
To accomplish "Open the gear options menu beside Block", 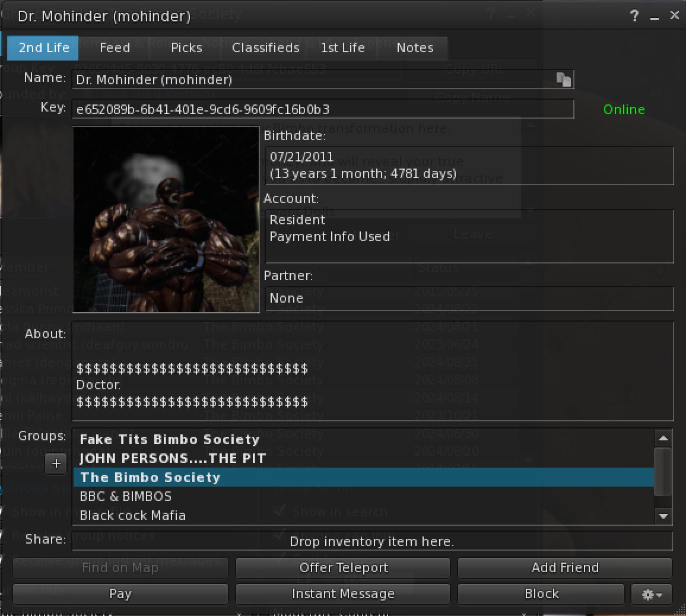I will pyautogui.click(x=652, y=594).
